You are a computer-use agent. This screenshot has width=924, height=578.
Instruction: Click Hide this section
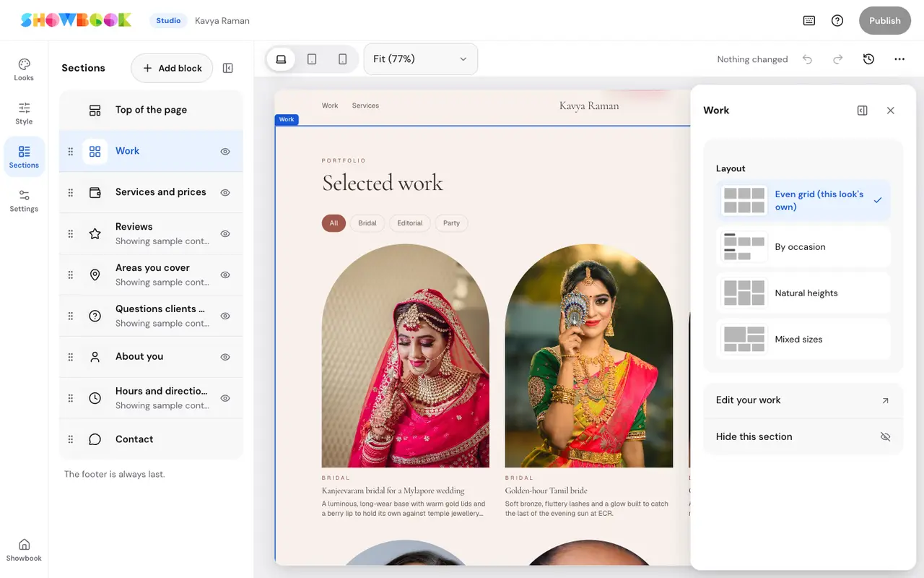pos(803,437)
